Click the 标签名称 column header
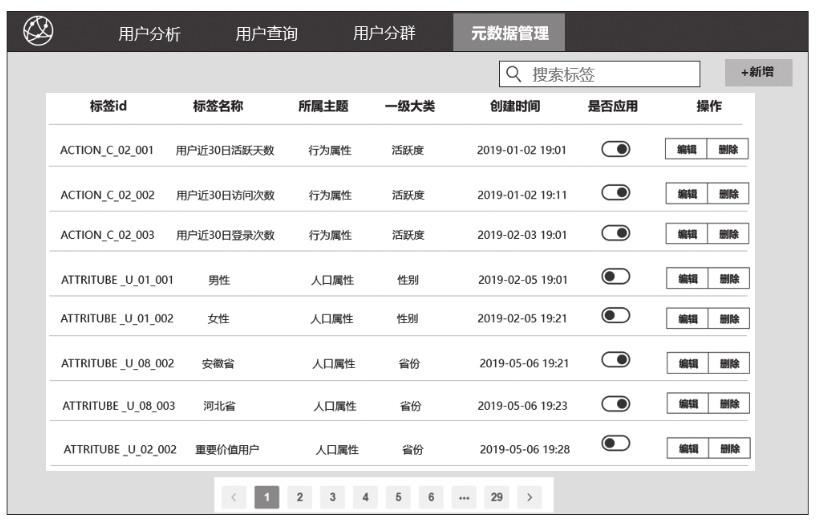Viewport: 818px width, 524px height. coord(218,106)
